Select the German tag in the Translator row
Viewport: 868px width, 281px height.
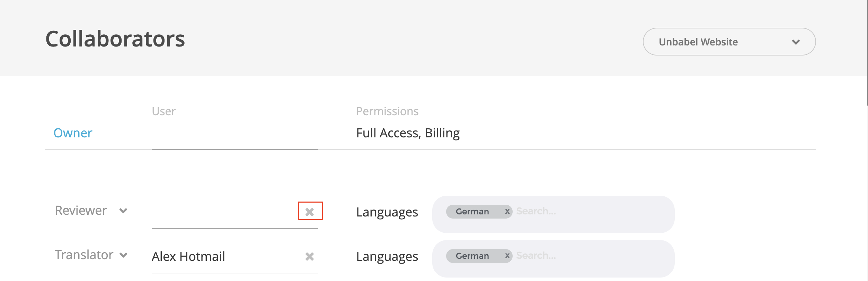pos(472,256)
